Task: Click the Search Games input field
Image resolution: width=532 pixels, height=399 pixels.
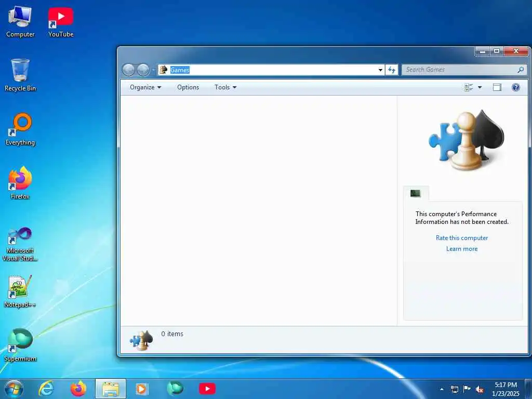Action: point(464,70)
